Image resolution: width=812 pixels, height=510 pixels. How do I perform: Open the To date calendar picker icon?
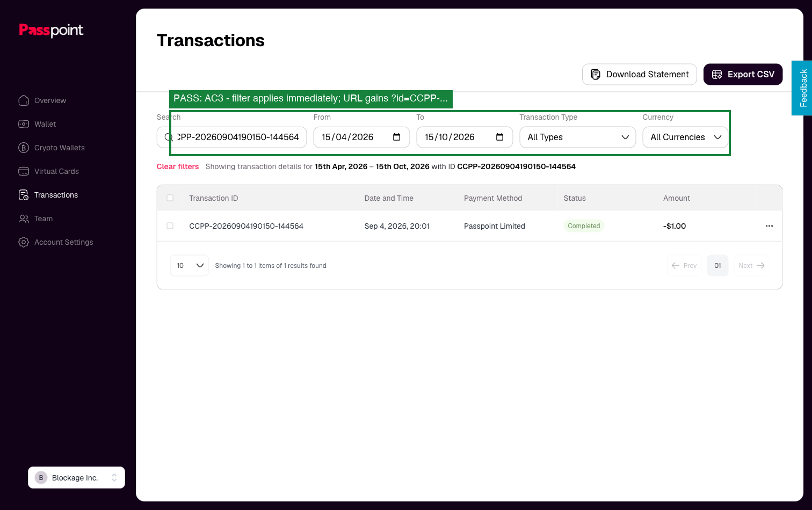500,137
